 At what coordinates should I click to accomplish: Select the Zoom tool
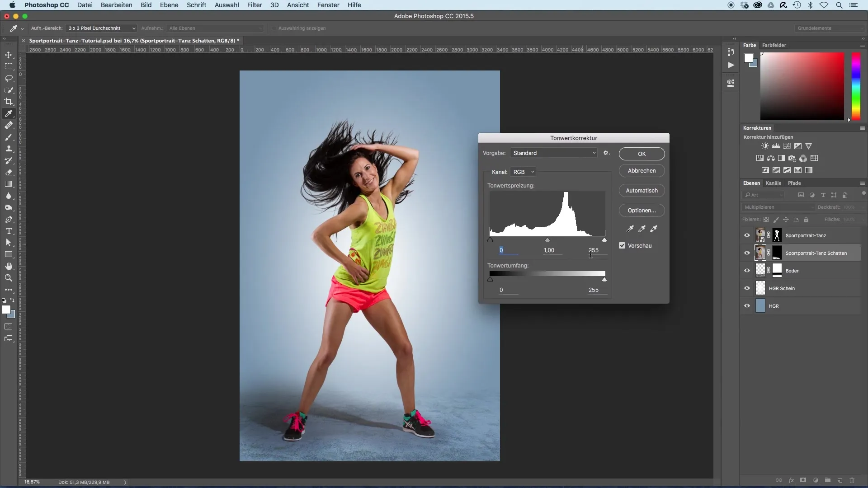pyautogui.click(x=9, y=278)
